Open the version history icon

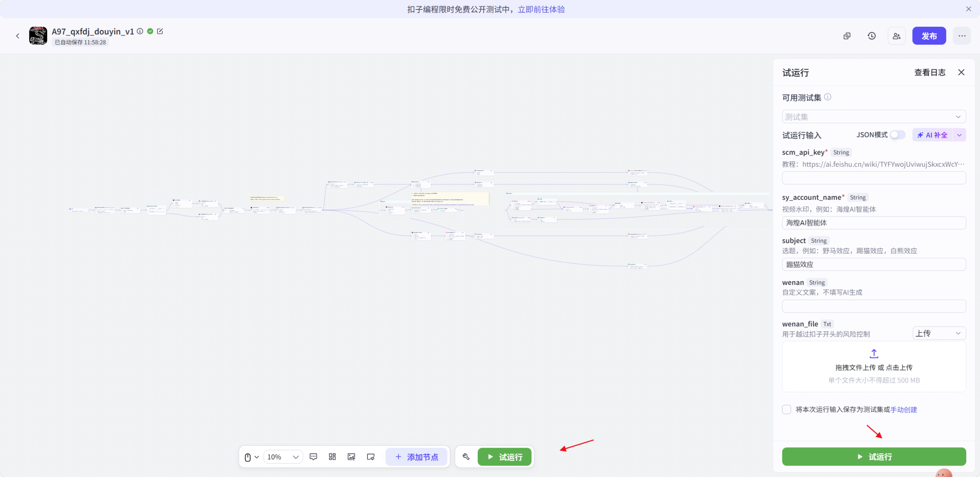(x=871, y=36)
